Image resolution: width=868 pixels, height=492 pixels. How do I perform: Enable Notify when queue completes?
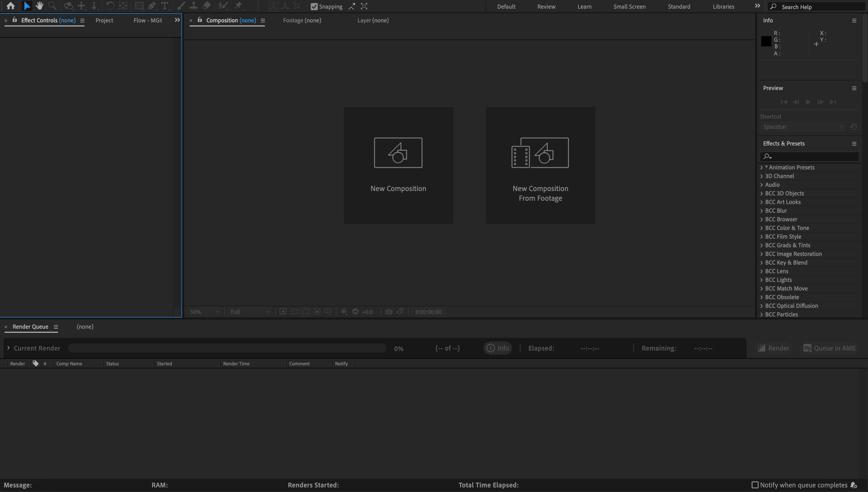[755, 485]
